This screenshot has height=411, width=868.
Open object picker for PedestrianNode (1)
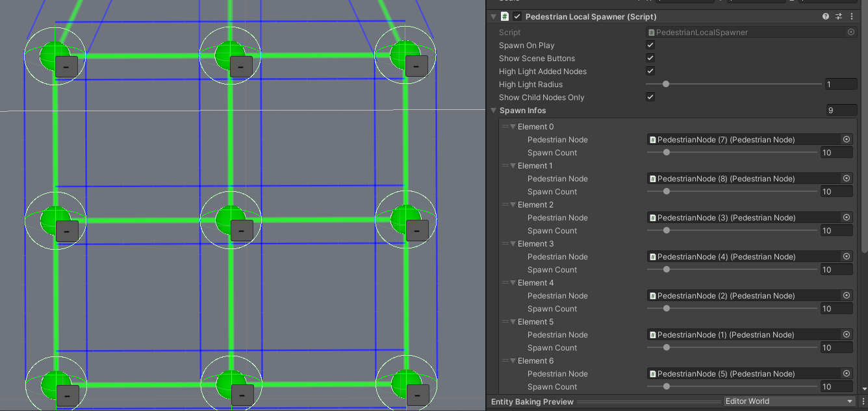tap(847, 334)
